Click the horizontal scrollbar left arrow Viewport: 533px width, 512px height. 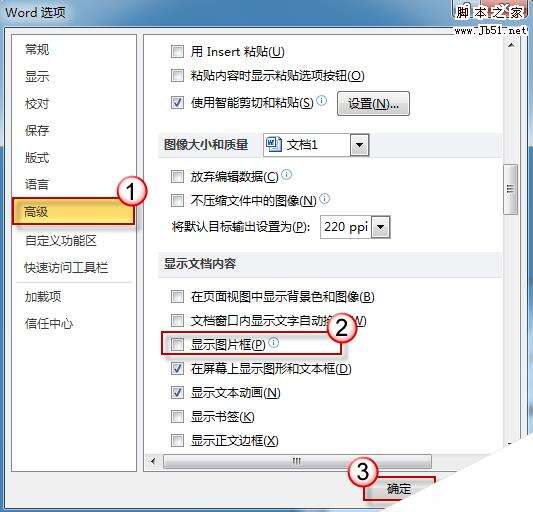click(x=153, y=461)
